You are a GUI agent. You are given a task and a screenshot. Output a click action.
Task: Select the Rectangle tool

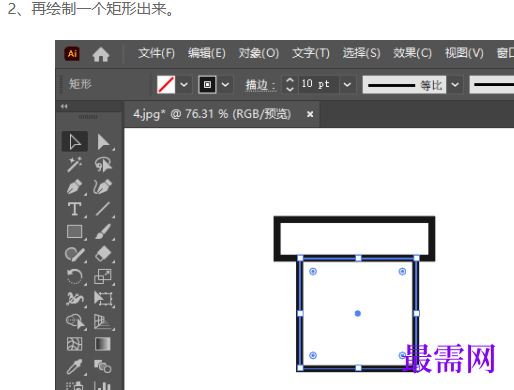pyautogui.click(x=75, y=232)
